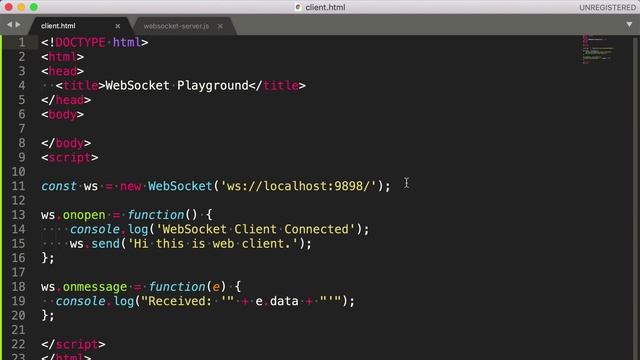Close the websocket-server.js tab
Viewport: 640px width, 360px height.
220,26
